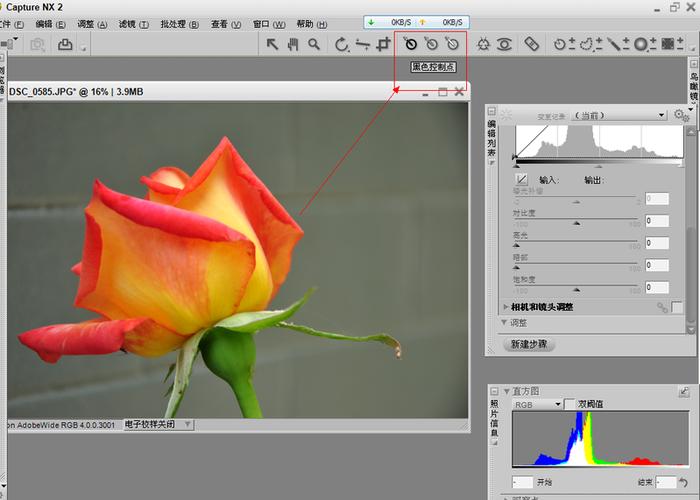Collapse the 直方图 section triangle

(x=507, y=392)
